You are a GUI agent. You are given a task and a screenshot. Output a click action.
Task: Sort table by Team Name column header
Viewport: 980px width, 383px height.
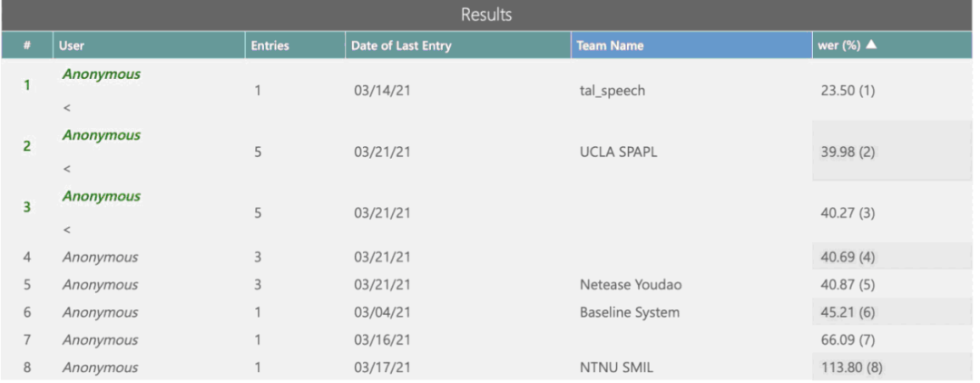(691, 45)
